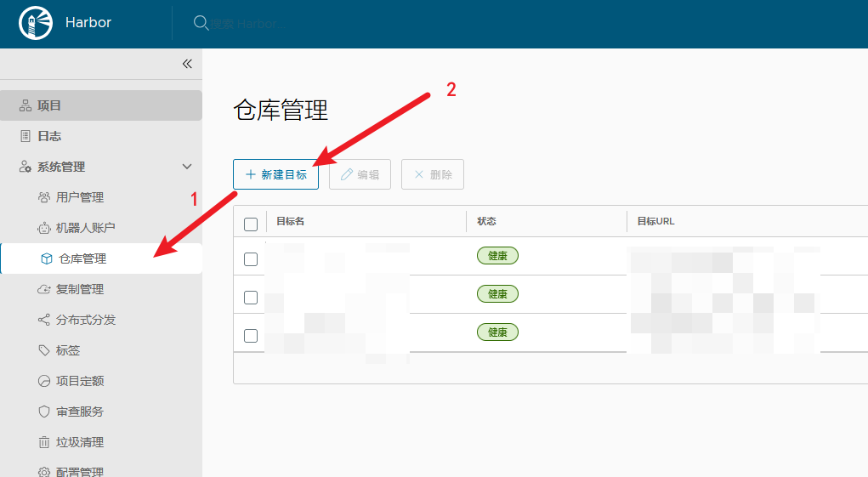Image resolution: width=868 pixels, height=477 pixels.
Task: Click the 新建目标 button
Action: pos(275,174)
